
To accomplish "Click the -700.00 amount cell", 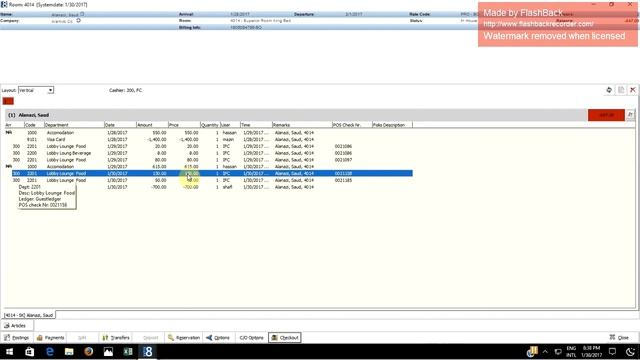I will (x=159, y=187).
